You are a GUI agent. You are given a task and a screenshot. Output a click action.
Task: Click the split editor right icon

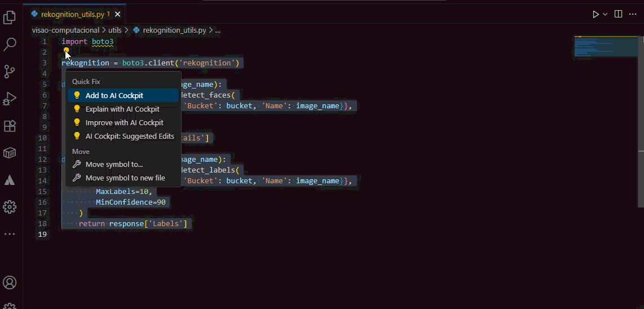coord(618,14)
